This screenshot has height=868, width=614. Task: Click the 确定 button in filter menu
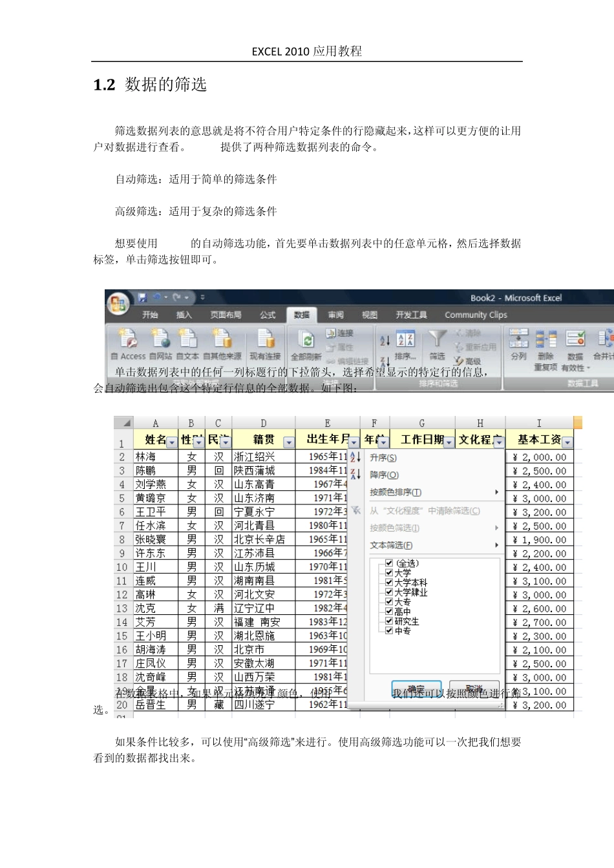pyautogui.click(x=417, y=690)
